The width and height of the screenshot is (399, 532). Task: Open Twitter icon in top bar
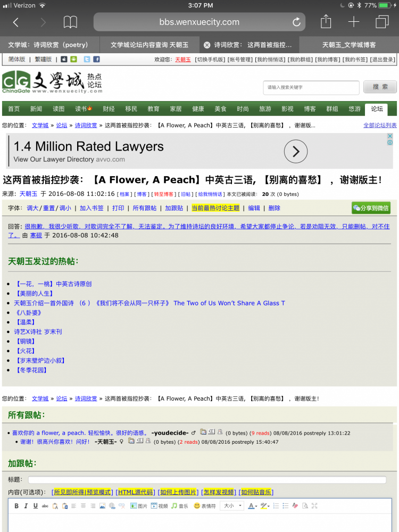click(x=87, y=59)
